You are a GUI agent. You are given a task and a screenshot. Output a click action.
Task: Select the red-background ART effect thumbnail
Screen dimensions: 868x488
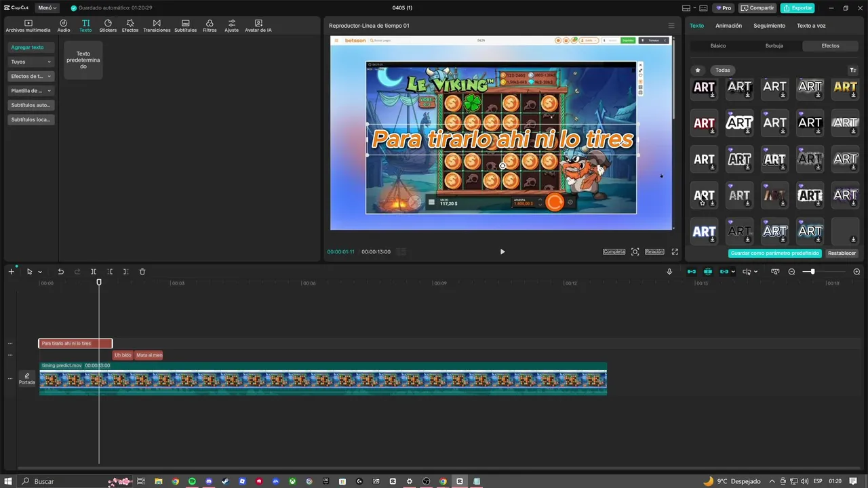point(704,123)
